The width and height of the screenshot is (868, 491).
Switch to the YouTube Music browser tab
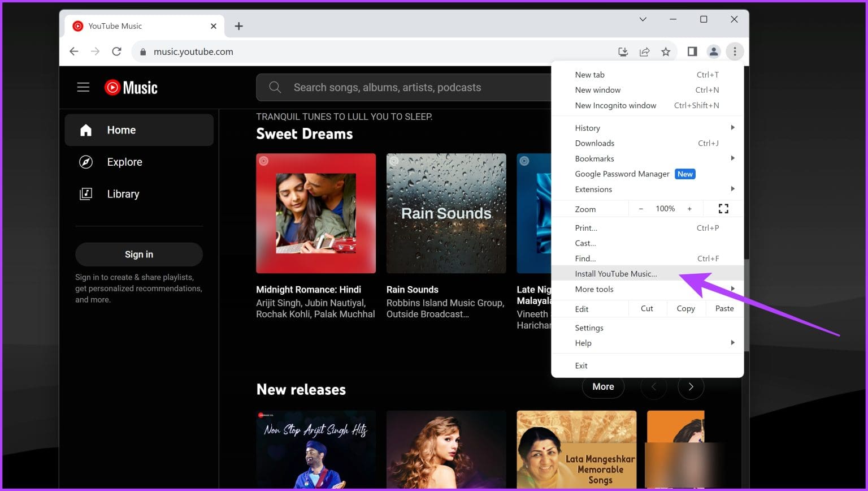[x=115, y=26]
